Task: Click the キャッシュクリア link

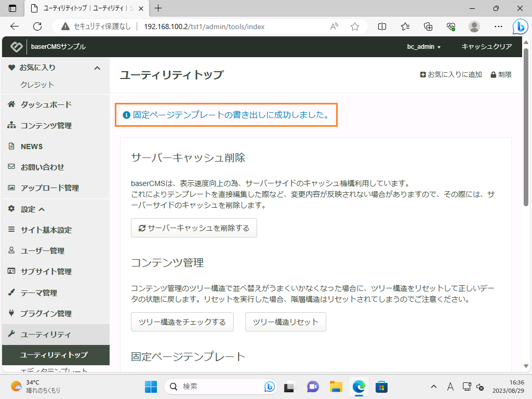Action: [x=487, y=47]
